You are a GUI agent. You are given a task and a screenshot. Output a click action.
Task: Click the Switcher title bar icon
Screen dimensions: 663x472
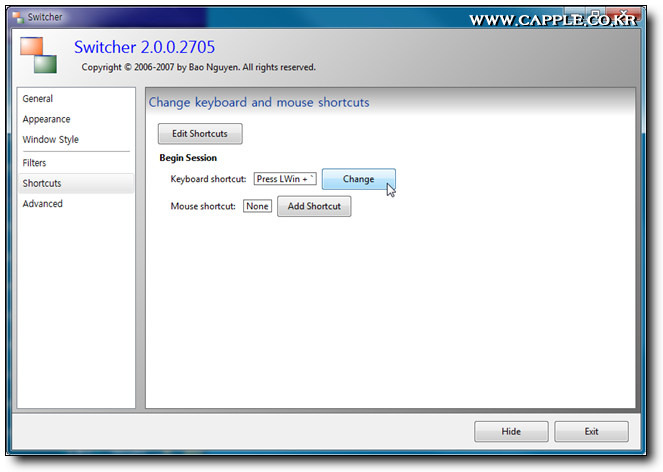[x=18, y=17]
